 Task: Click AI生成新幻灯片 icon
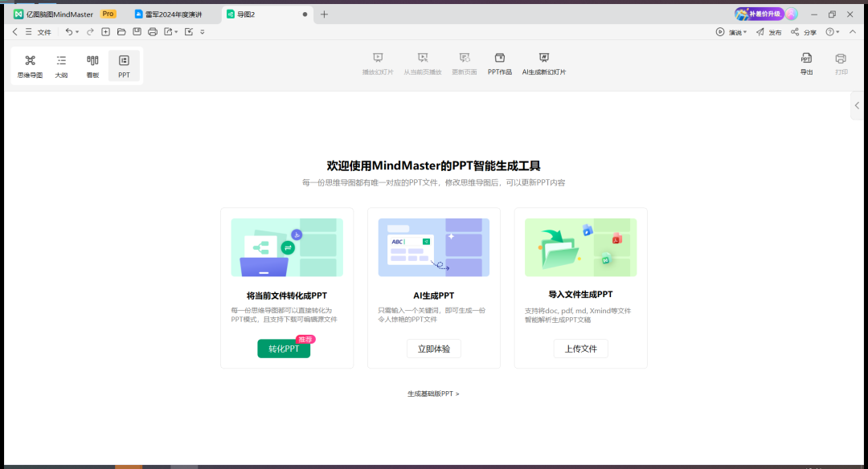pyautogui.click(x=544, y=63)
